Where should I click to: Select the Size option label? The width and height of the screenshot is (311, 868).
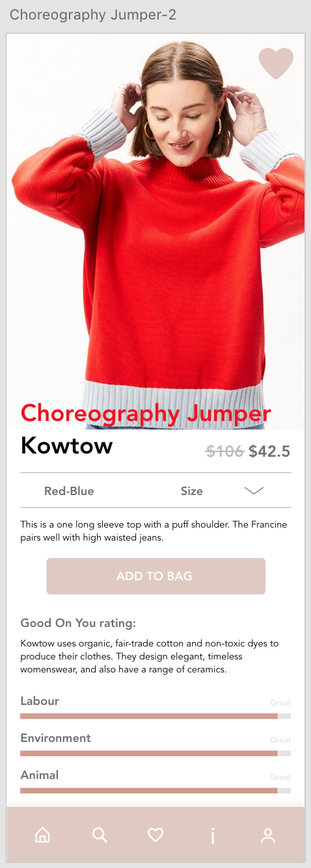[x=192, y=491]
